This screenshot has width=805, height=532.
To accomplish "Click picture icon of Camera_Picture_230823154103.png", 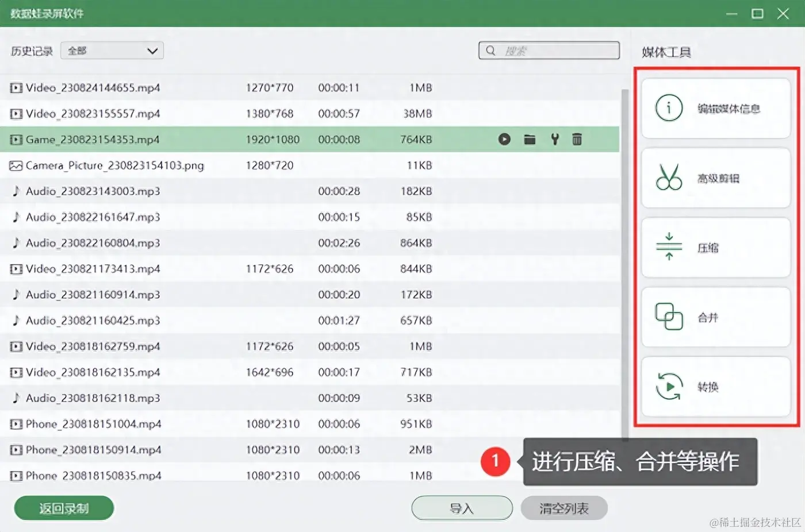I will (x=16, y=165).
